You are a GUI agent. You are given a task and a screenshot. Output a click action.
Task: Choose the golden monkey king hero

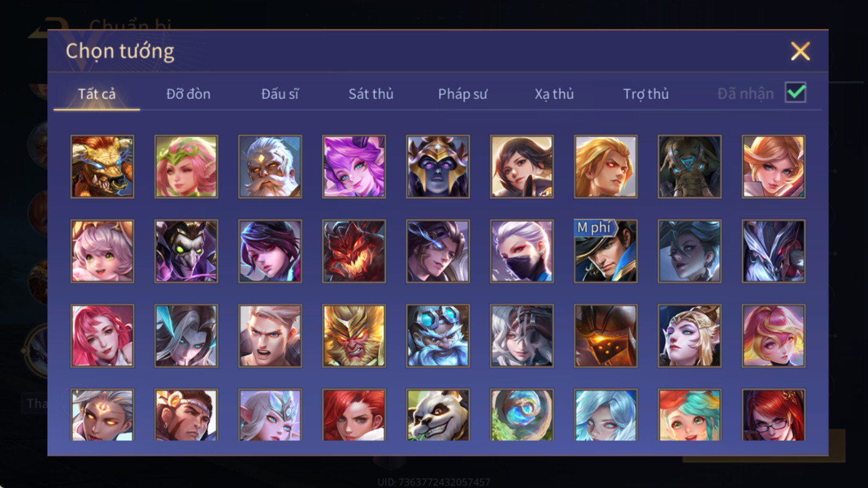pos(354,335)
